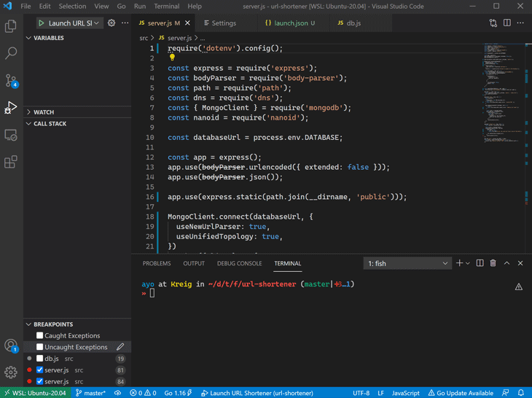The height and width of the screenshot is (398, 532).
Task: Split the terminal pane
Action: pos(480,263)
